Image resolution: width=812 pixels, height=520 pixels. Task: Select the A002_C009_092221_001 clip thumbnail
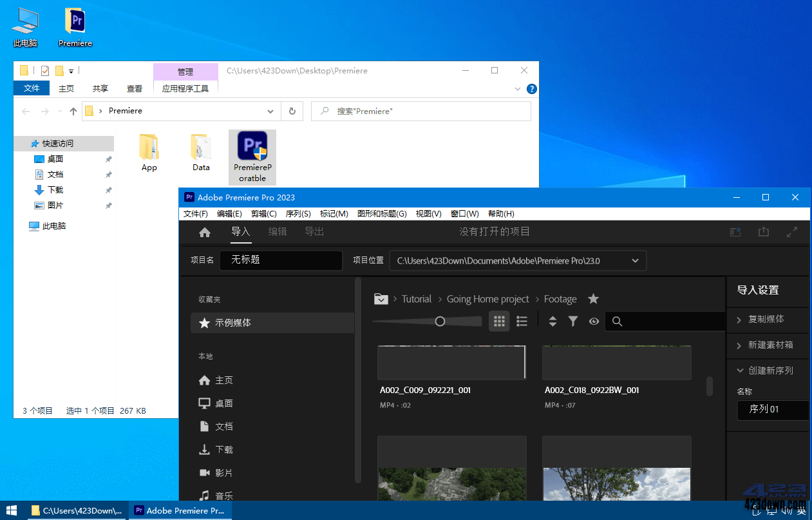451,362
